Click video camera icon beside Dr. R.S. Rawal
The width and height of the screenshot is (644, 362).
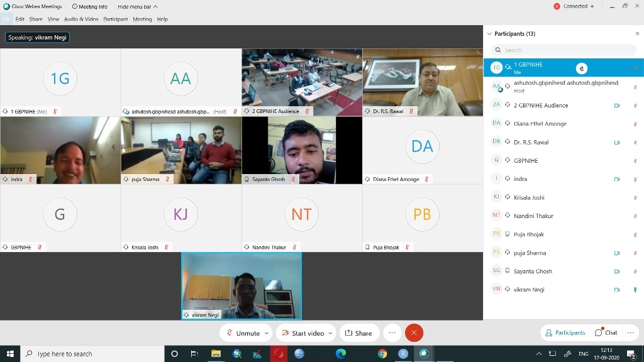pos(617,142)
